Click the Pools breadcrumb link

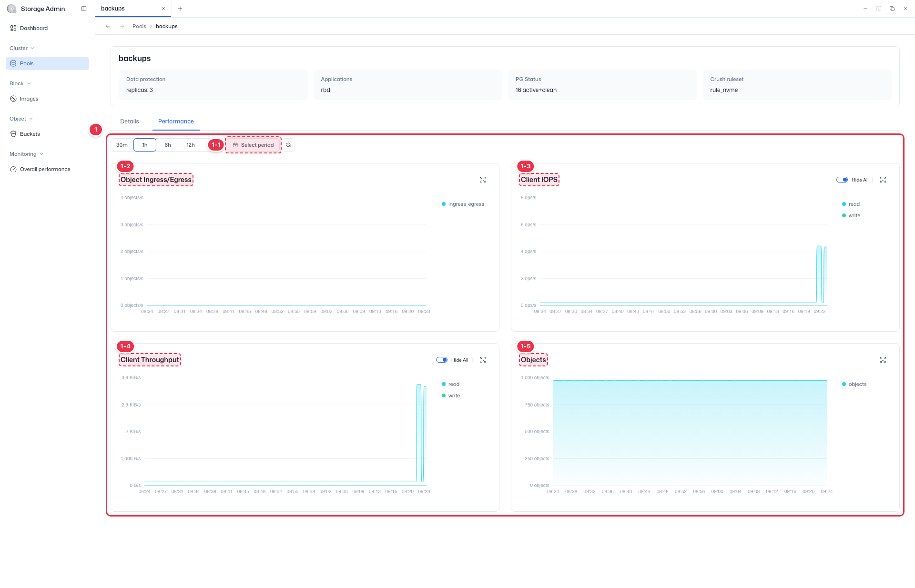point(139,26)
